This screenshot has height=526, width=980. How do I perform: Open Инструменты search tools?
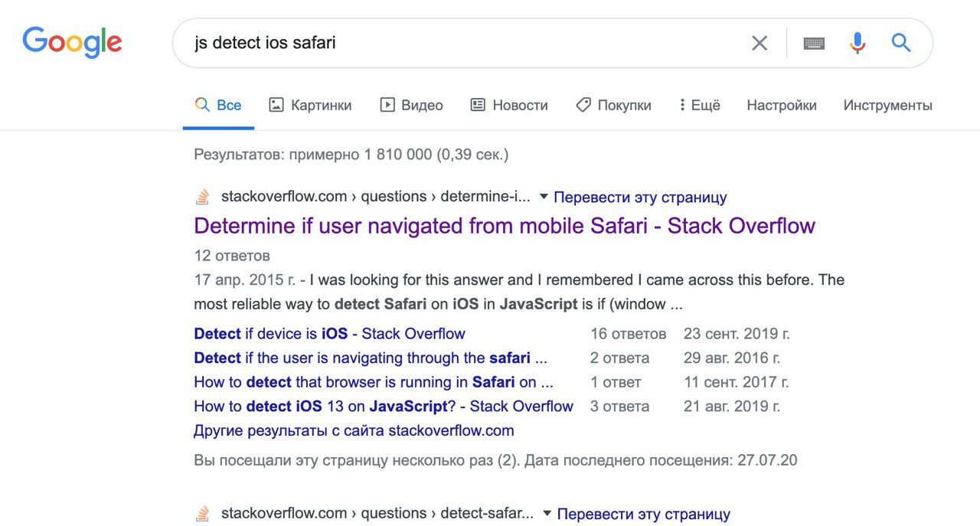coord(888,106)
